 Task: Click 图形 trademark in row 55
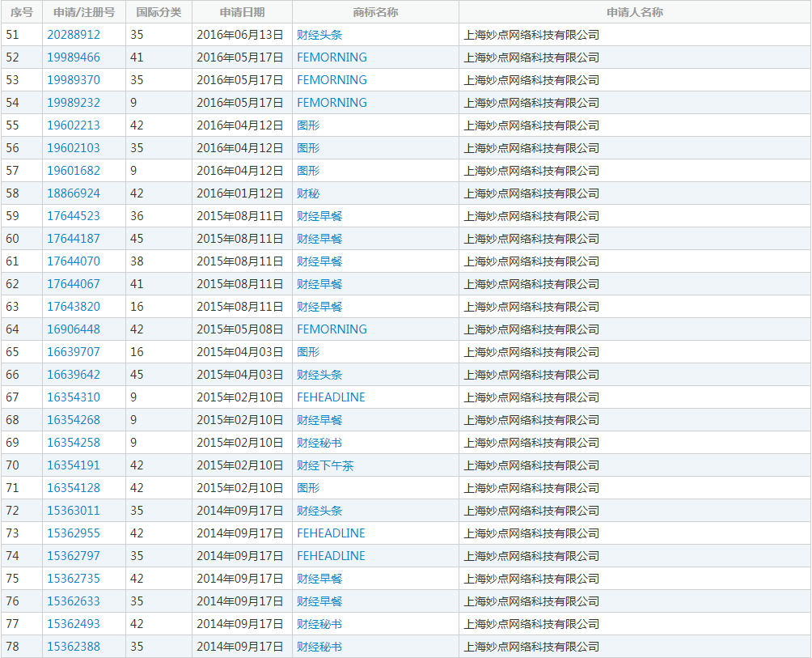click(308, 125)
